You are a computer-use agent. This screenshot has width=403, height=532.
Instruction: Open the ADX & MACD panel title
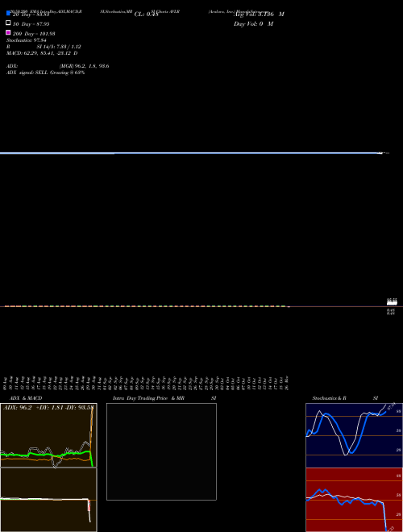pos(26,398)
